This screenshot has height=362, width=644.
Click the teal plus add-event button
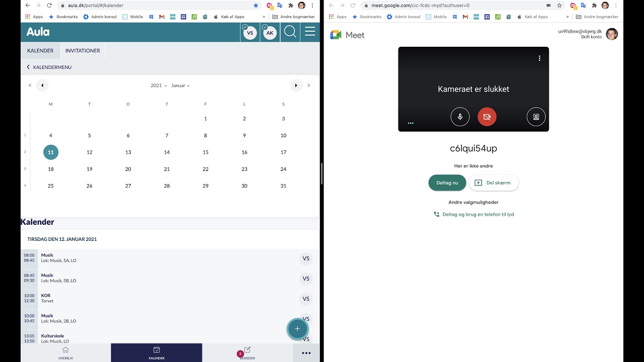(x=297, y=329)
